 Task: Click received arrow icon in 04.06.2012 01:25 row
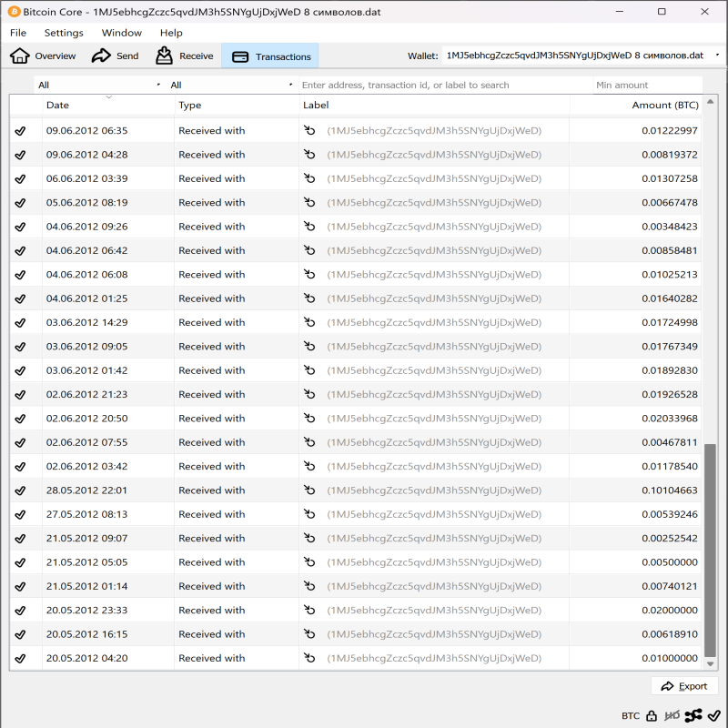point(309,298)
